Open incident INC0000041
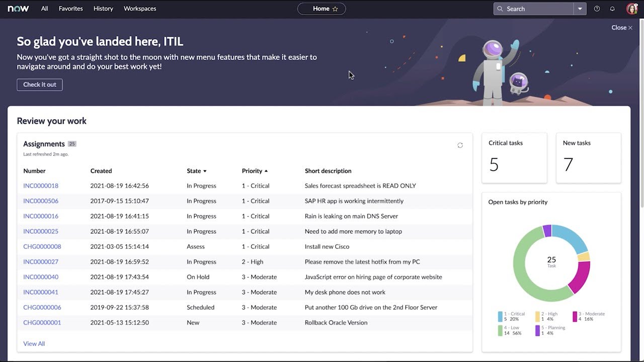Screen dimensions: 644x362 pos(41,292)
